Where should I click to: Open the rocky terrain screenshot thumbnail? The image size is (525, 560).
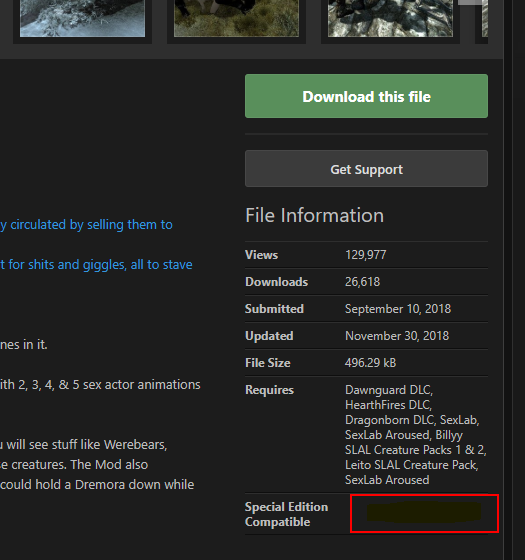[x=390, y=18]
